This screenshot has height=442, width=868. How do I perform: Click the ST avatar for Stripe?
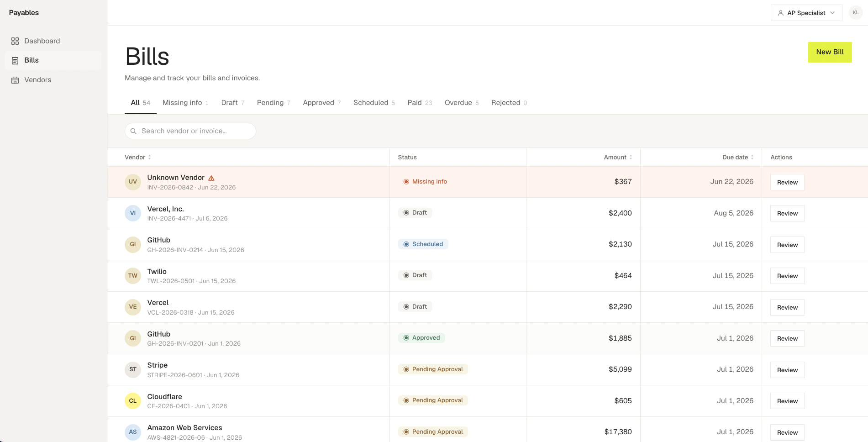(x=133, y=369)
